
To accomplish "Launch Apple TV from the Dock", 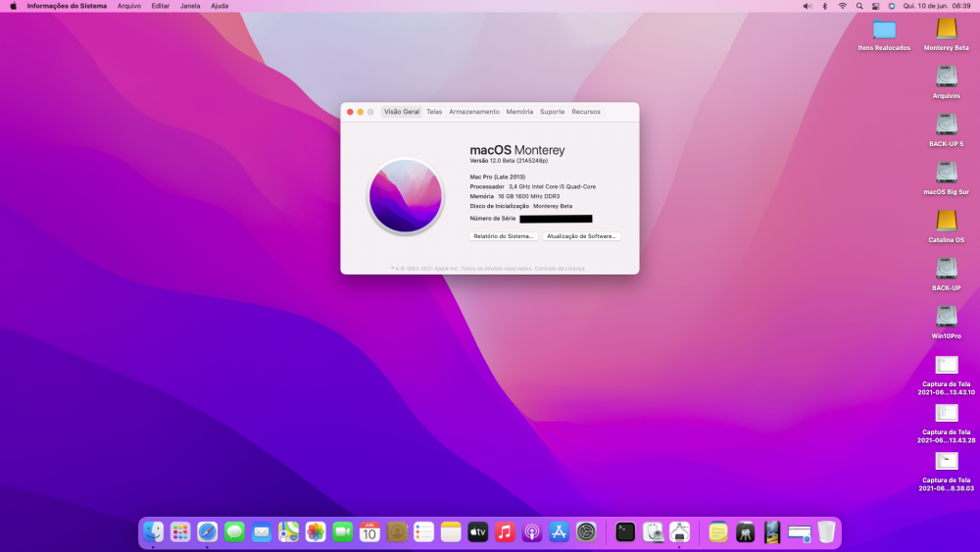I will (x=477, y=532).
